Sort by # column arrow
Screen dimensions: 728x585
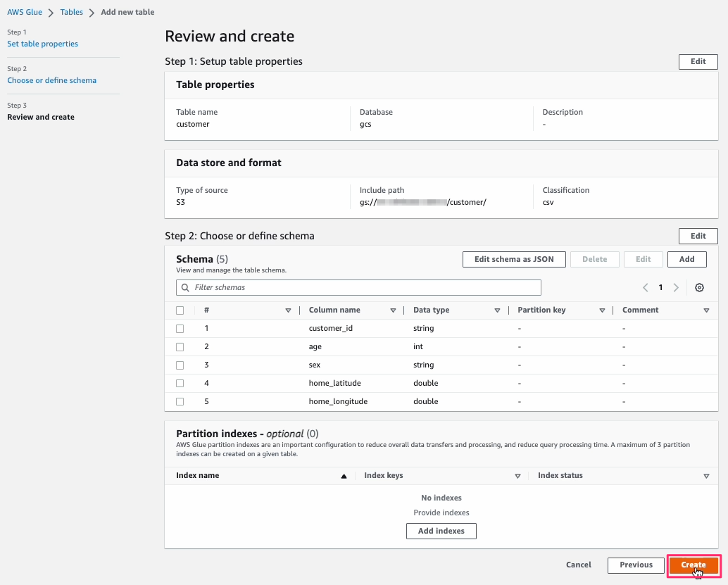[x=288, y=310]
